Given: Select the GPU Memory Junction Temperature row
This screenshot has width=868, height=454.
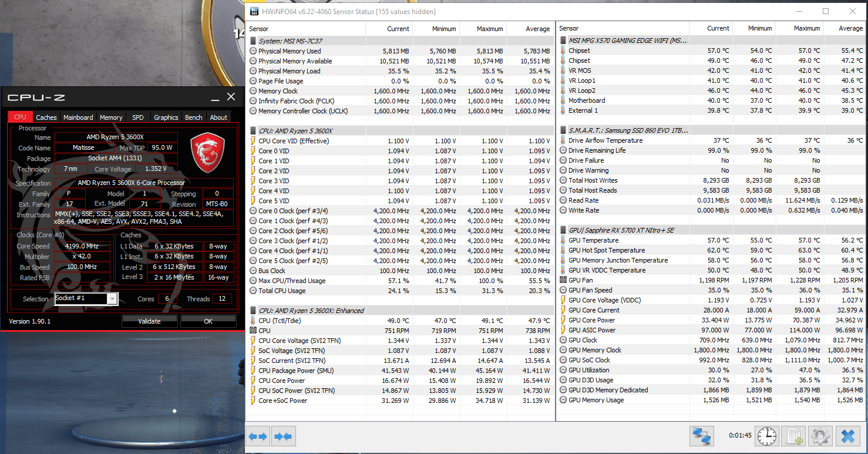Looking at the screenshot, I should coord(712,260).
